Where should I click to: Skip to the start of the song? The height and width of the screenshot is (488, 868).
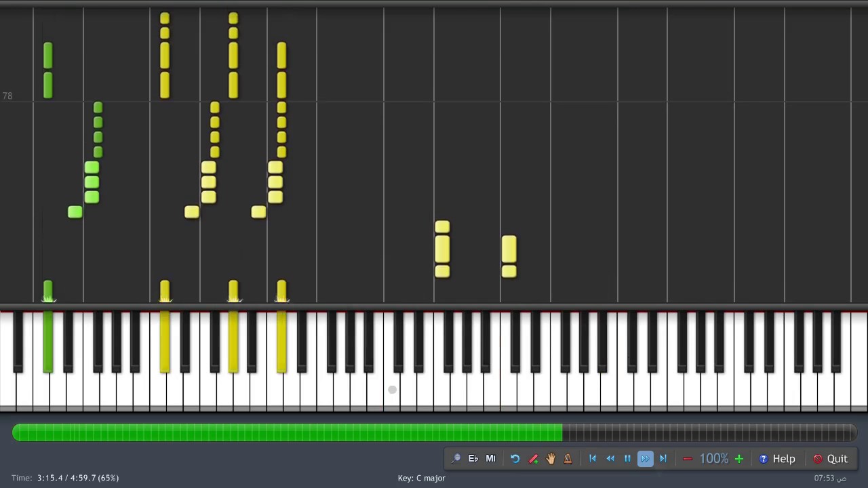pyautogui.click(x=593, y=459)
